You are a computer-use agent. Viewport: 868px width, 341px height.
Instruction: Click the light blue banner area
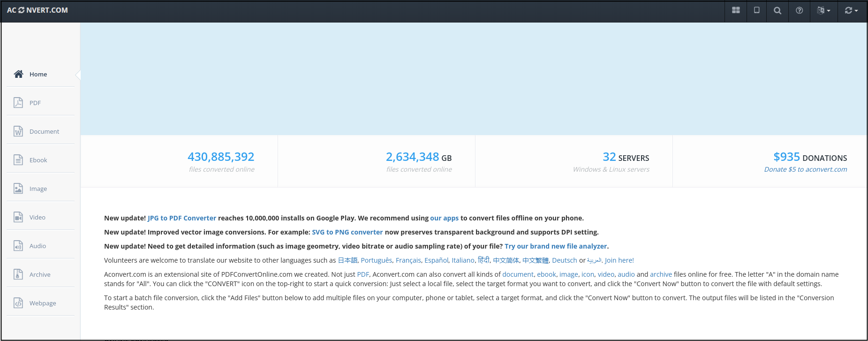click(x=474, y=79)
